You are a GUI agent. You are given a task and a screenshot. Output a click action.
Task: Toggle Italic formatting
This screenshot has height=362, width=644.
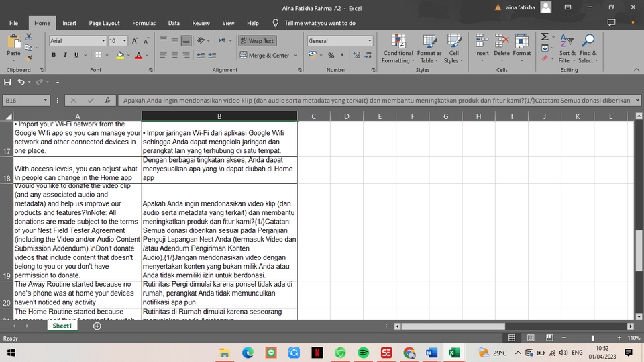[65, 55]
